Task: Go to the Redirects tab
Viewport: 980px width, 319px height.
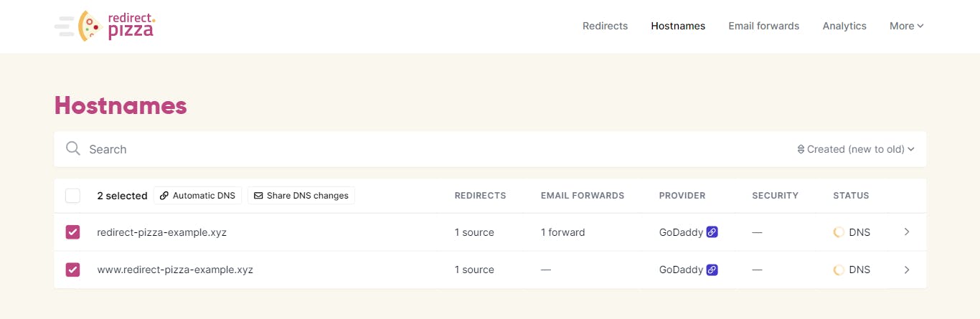Action: point(605,26)
